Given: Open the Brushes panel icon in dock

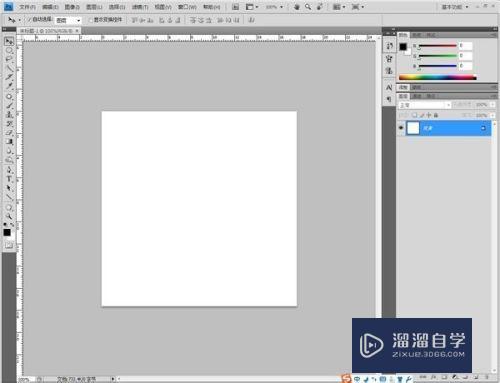Looking at the screenshot, I should pos(389,59).
